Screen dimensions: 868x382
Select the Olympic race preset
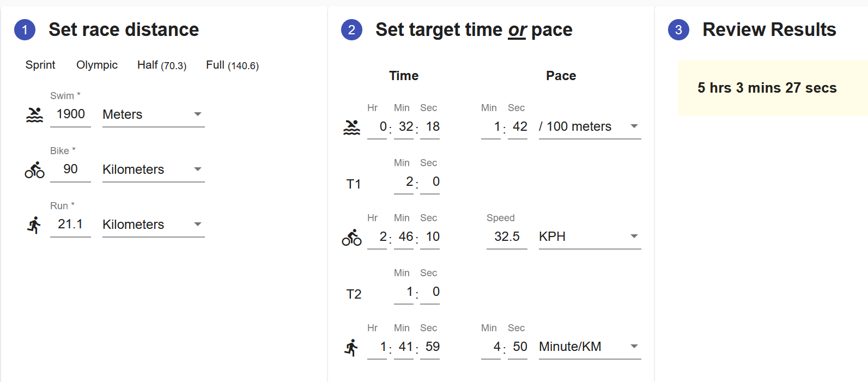(x=97, y=65)
